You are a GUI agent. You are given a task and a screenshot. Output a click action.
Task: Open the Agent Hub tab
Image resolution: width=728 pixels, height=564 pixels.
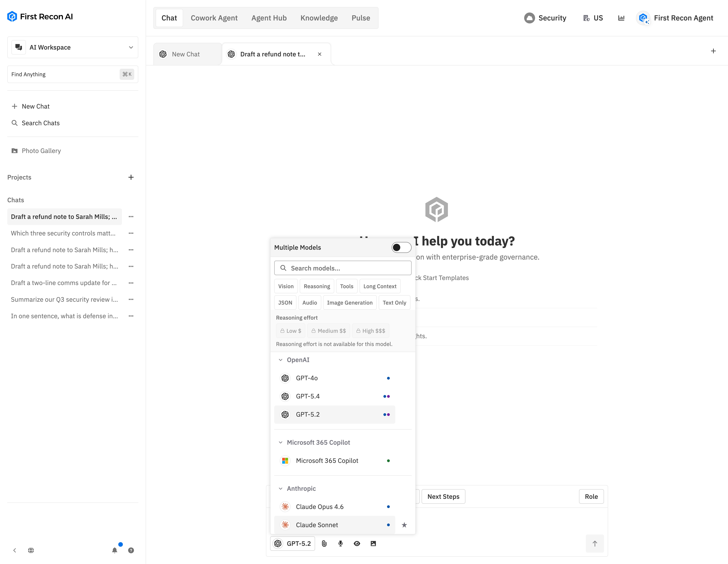point(269,18)
